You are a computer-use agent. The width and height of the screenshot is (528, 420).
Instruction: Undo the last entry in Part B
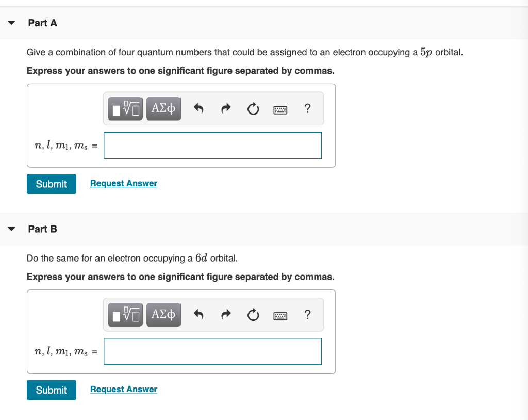pos(199,314)
